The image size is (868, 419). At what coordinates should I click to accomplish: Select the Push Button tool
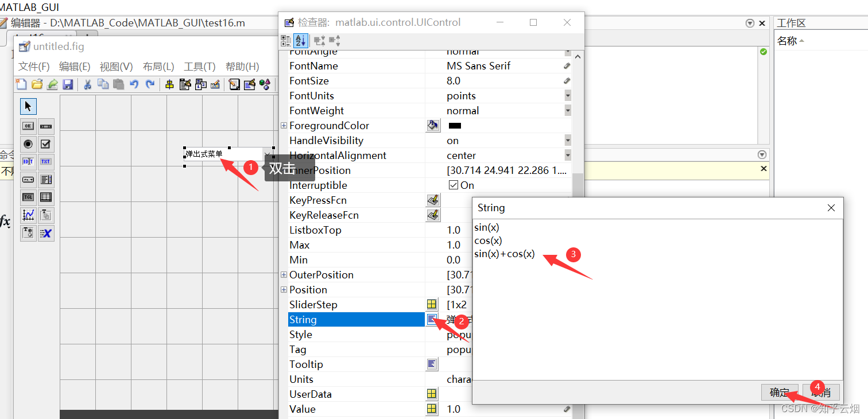28,126
